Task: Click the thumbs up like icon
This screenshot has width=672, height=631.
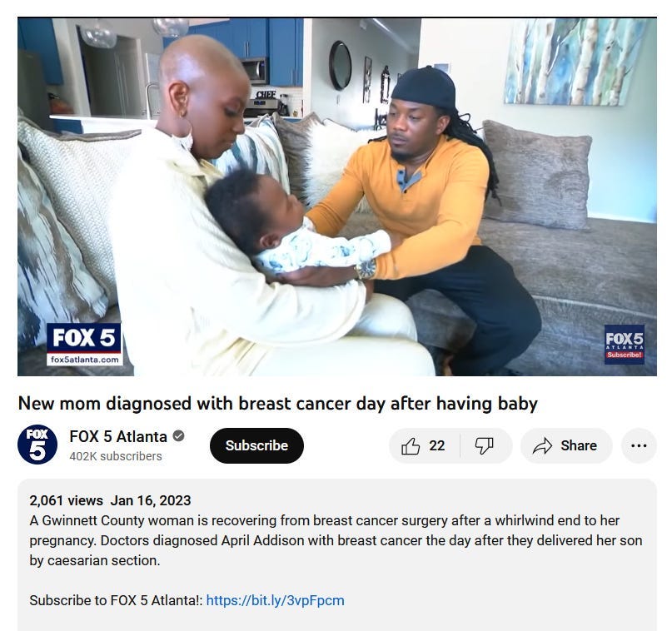Action: (x=411, y=446)
